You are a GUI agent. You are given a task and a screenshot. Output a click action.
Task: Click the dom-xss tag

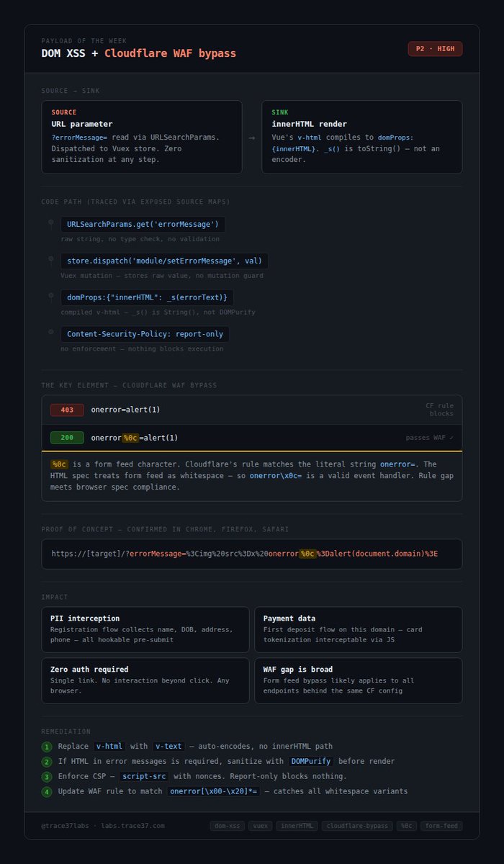pyautogui.click(x=227, y=826)
